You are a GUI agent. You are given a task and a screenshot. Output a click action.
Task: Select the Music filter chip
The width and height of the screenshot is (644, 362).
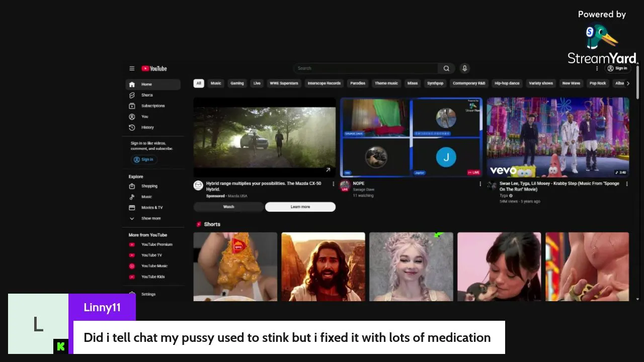click(216, 83)
